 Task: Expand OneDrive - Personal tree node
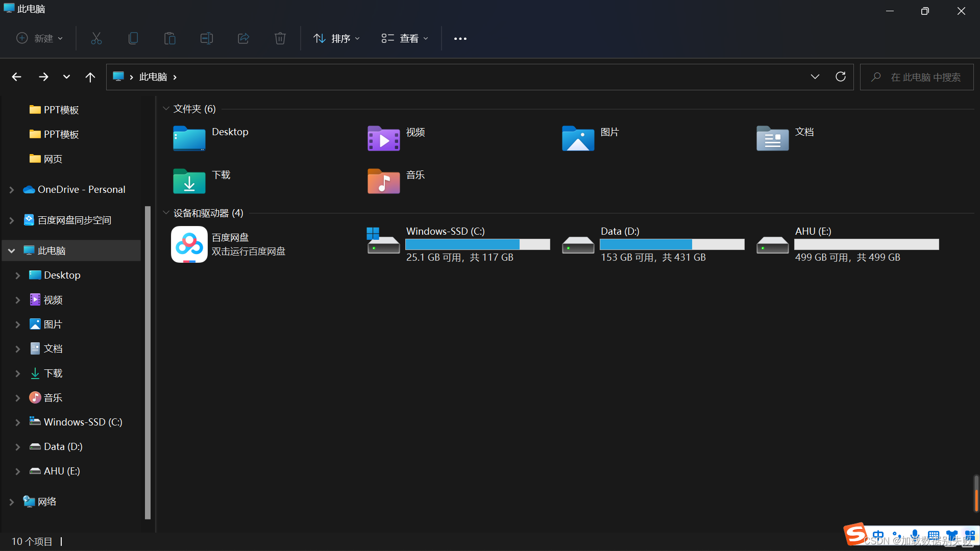11,190
